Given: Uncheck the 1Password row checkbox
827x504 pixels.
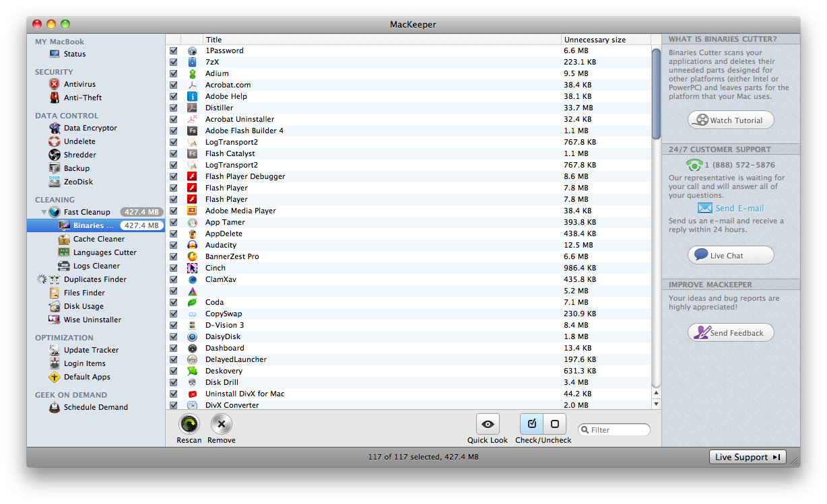Looking at the screenshot, I should point(174,50).
